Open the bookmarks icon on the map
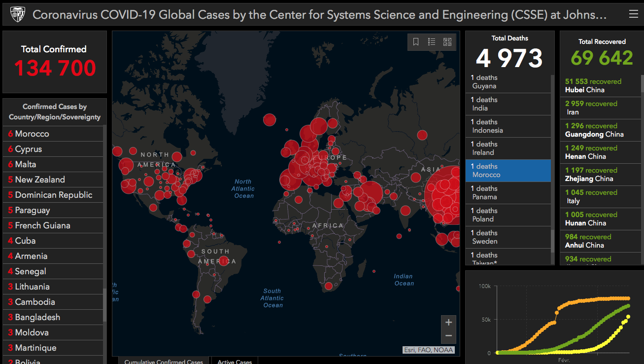This screenshot has width=644, height=364. 416,42
